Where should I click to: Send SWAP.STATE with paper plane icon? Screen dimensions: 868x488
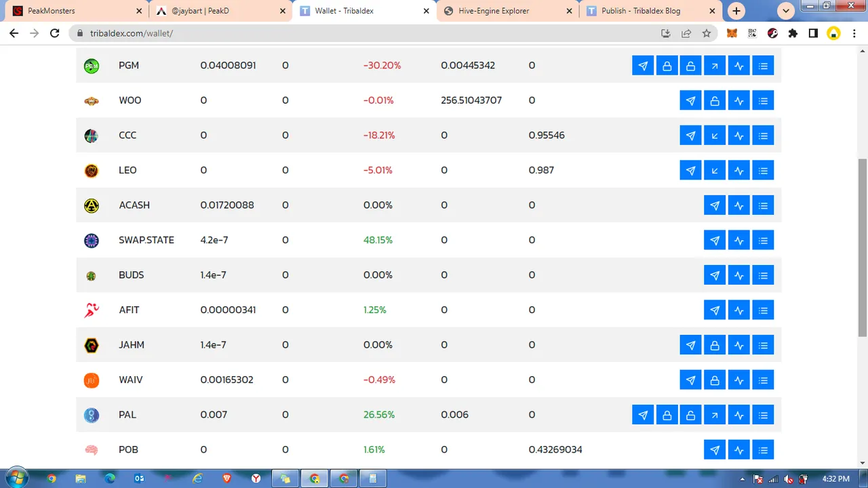715,240
